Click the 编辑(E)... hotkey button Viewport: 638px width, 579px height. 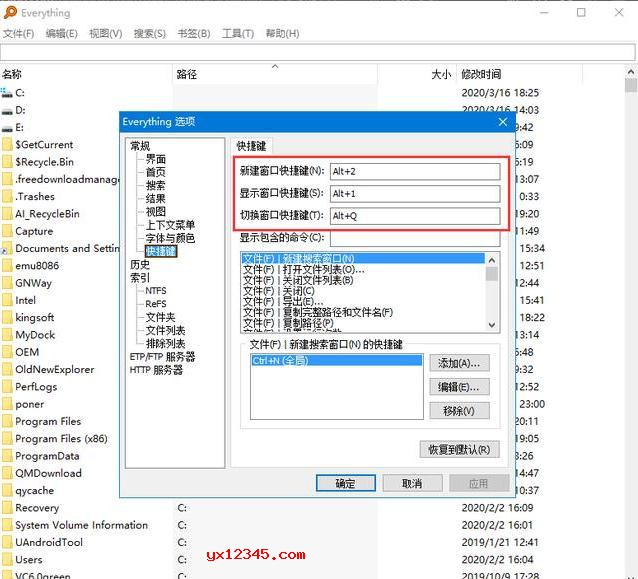coord(459,387)
